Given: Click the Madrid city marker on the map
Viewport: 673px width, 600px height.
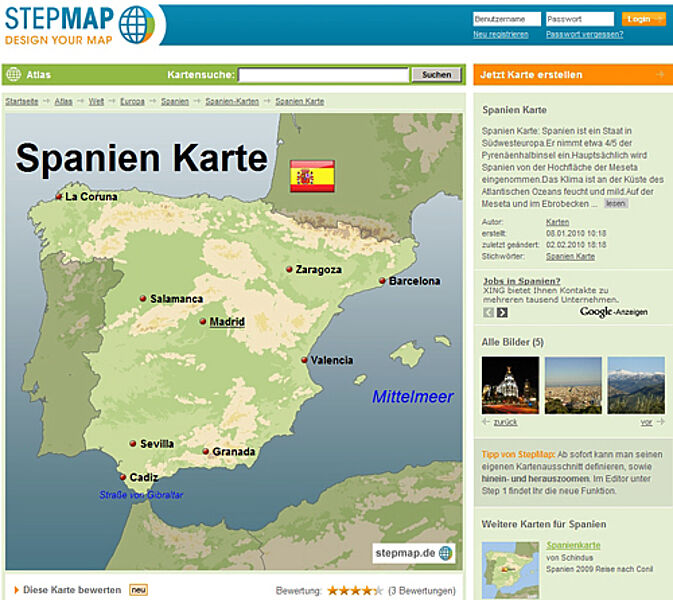Looking at the screenshot, I should pos(203,322).
